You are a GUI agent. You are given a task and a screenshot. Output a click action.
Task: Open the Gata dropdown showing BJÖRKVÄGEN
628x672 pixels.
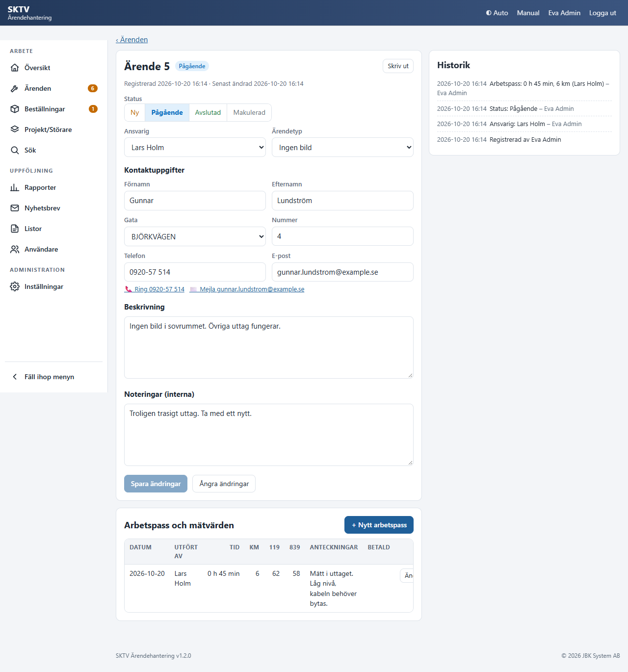[x=195, y=236]
